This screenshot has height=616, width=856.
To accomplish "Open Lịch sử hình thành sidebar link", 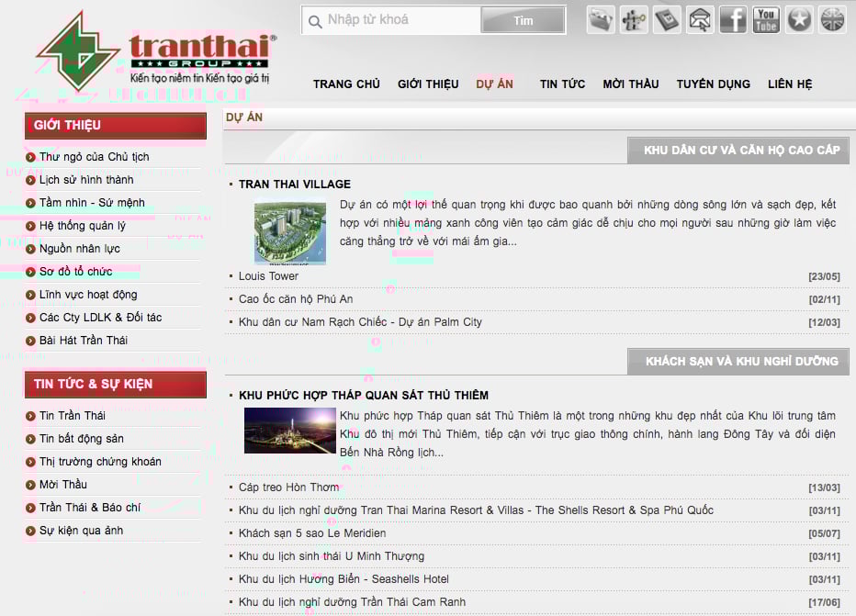I will (x=86, y=180).
